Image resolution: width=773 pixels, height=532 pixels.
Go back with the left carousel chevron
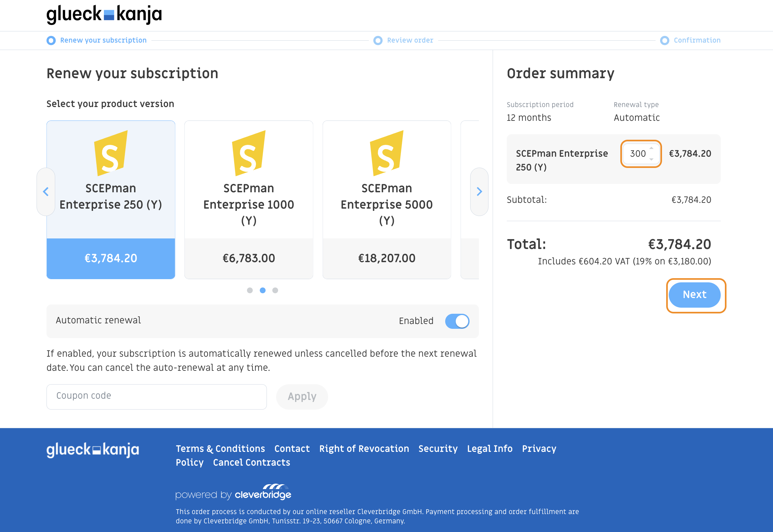[x=46, y=192]
